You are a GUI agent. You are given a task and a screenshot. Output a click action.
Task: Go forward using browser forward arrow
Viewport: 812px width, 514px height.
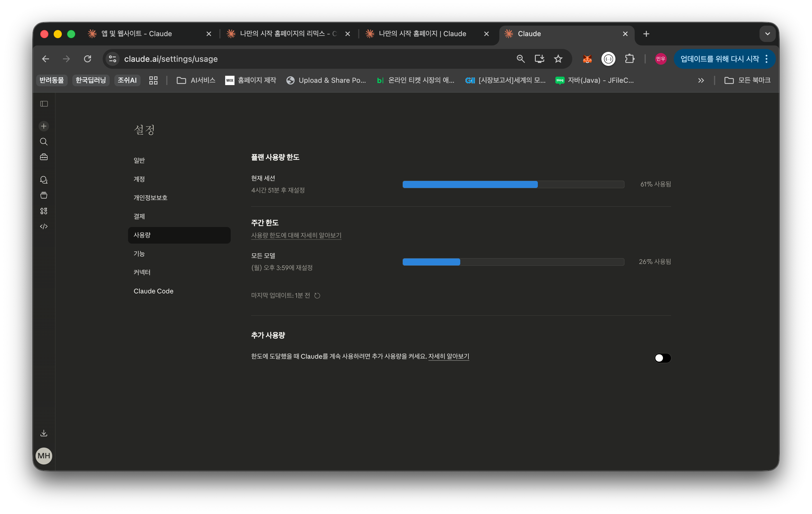click(x=66, y=59)
